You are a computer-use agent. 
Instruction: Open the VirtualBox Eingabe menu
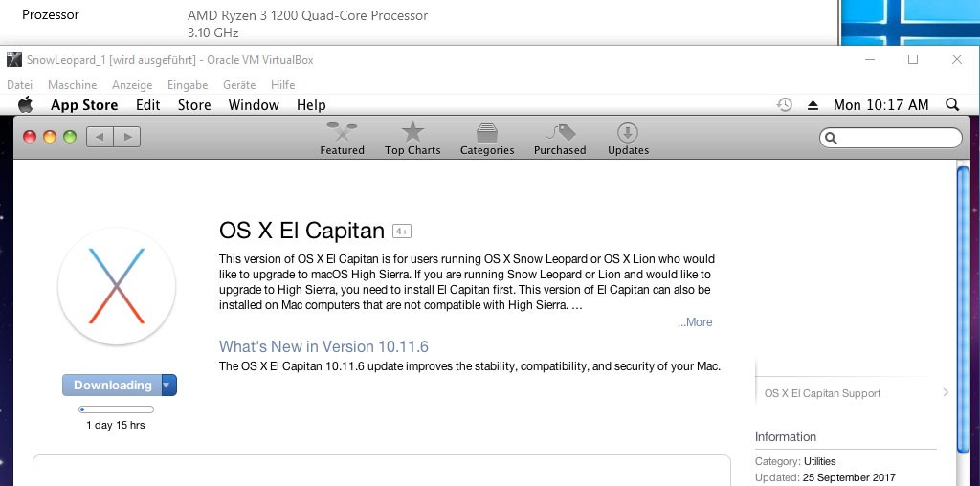coord(188,85)
